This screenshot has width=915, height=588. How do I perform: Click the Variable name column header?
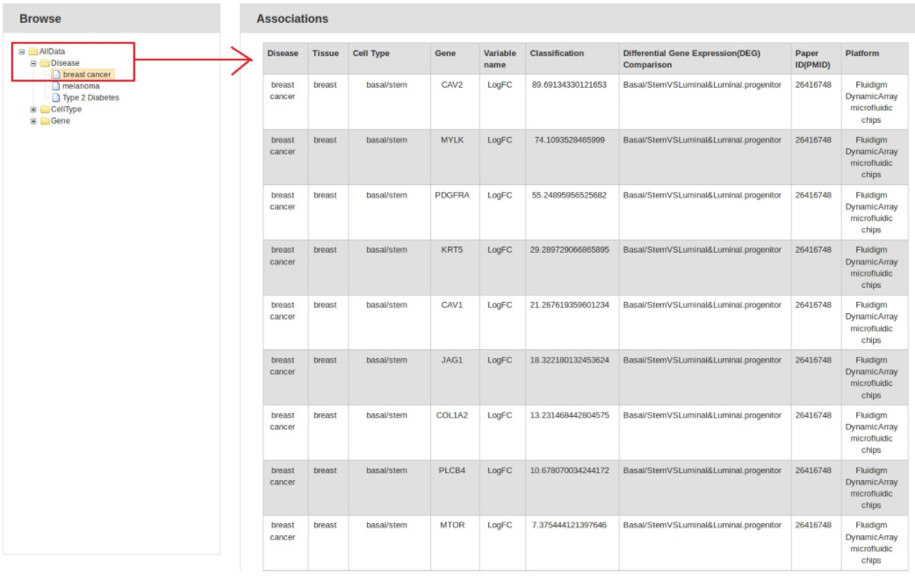coord(502,58)
